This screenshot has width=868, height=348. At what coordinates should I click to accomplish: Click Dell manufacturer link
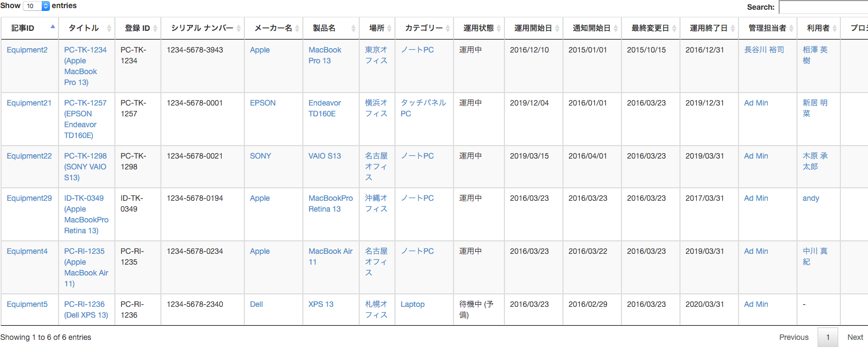tap(256, 304)
